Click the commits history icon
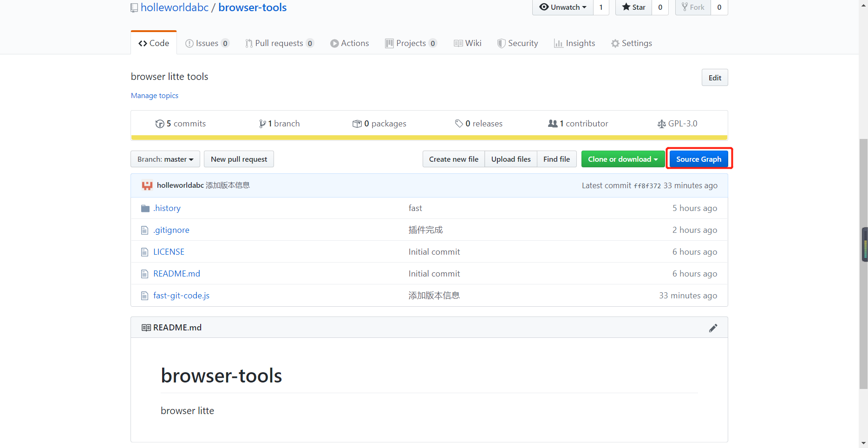This screenshot has width=868, height=448. point(160,124)
